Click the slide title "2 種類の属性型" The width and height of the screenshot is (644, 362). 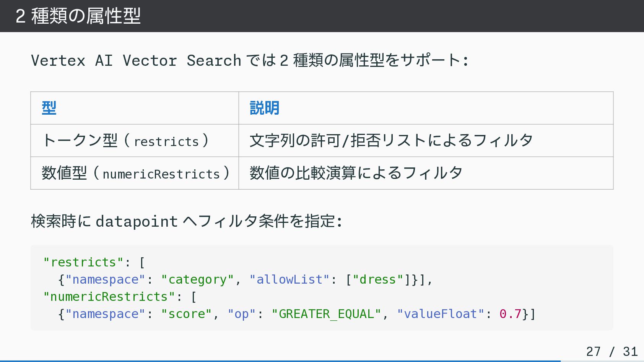[x=78, y=16]
